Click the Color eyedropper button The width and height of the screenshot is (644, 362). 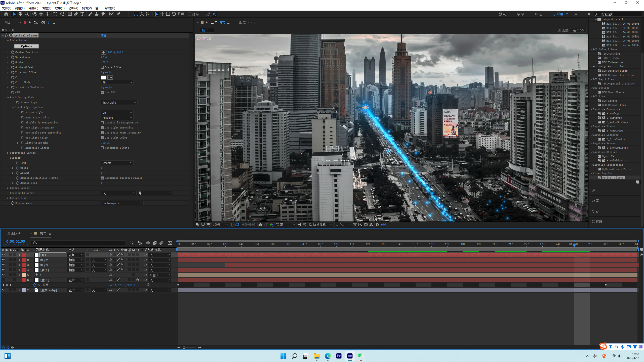click(x=110, y=77)
